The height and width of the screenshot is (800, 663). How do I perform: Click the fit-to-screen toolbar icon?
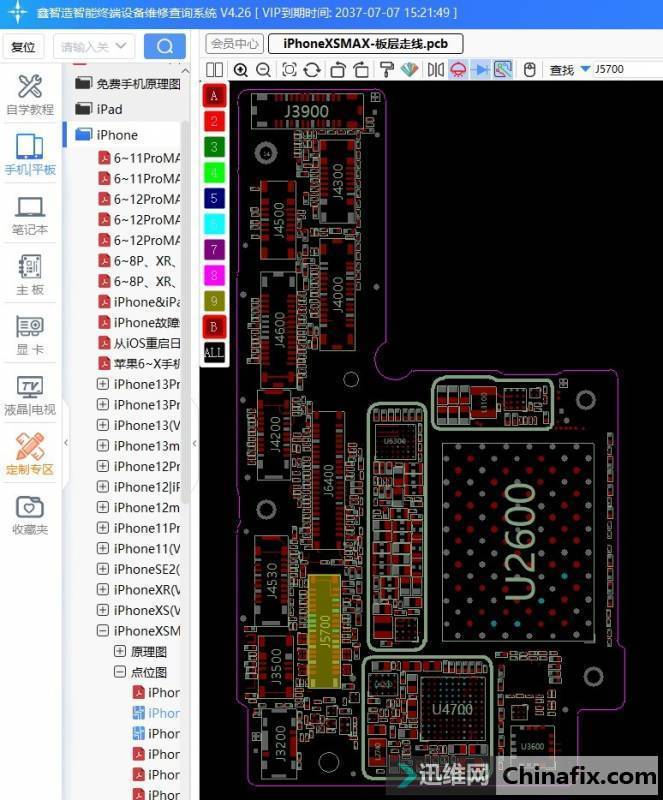click(x=289, y=69)
